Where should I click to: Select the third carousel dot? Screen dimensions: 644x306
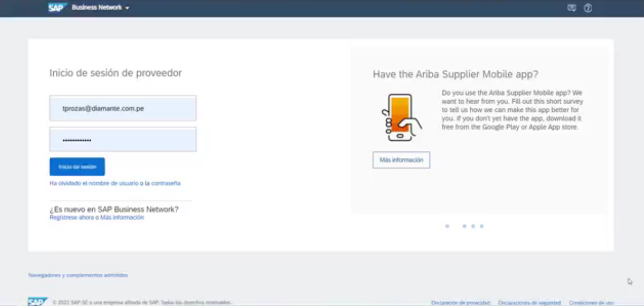coord(473,226)
